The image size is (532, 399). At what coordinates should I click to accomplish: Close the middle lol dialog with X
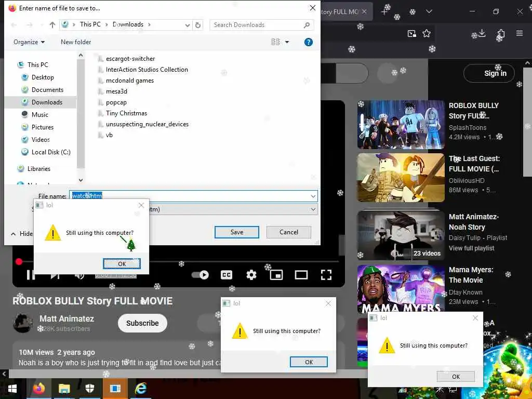tap(328, 303)
